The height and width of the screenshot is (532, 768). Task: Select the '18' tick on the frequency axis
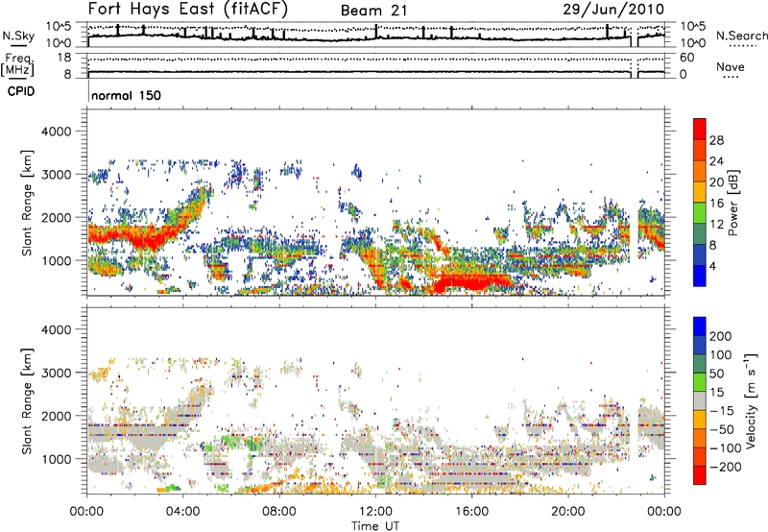(x=64, y=58)
